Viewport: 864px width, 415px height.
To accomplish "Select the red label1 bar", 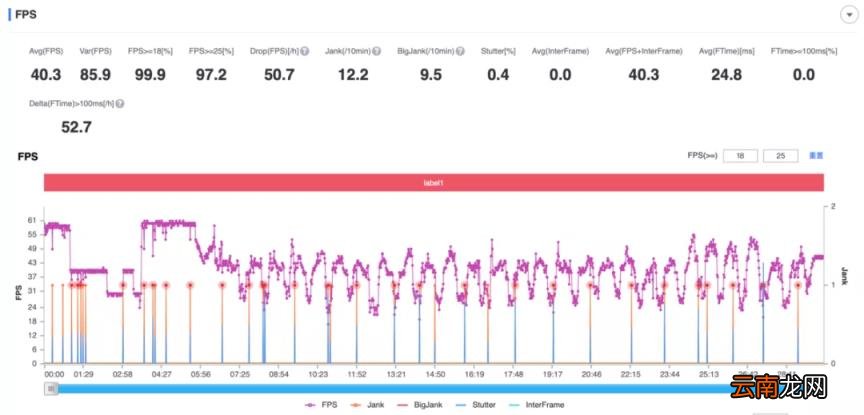I will 434,182.
